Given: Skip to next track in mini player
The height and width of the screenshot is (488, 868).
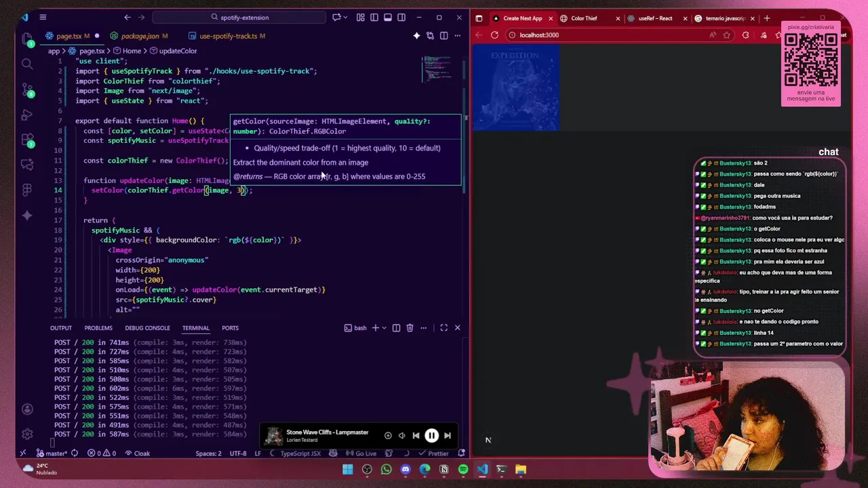Looking at the screenshot, I should (x=447, y=436).
